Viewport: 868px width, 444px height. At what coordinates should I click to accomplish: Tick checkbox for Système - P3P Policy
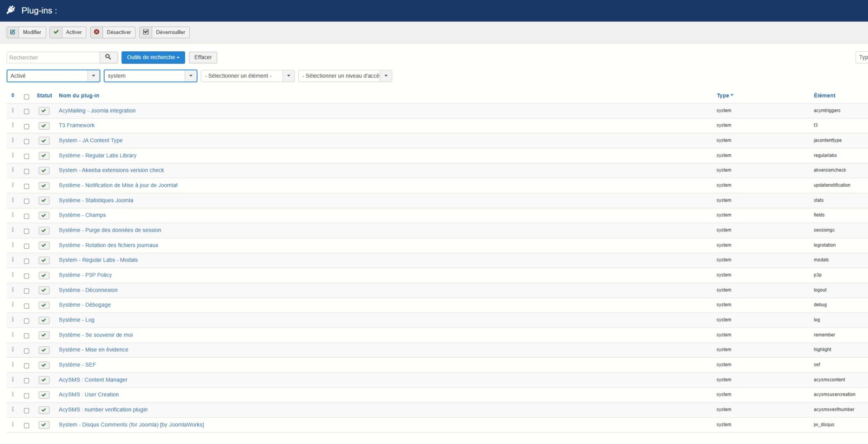point(26,276)
